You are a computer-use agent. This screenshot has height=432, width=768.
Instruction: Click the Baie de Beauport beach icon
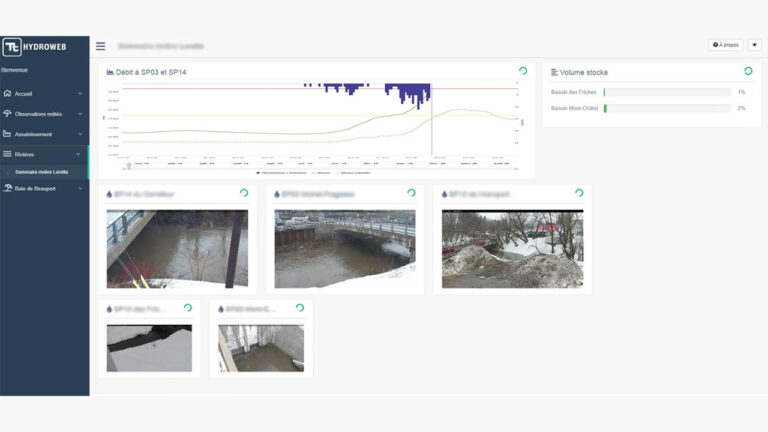7,188
